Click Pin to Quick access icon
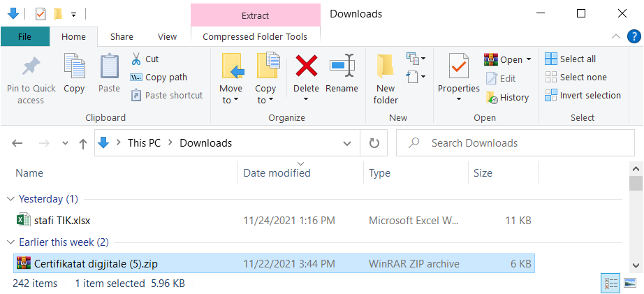Viewport: 644px width, 294px height. 31,67
